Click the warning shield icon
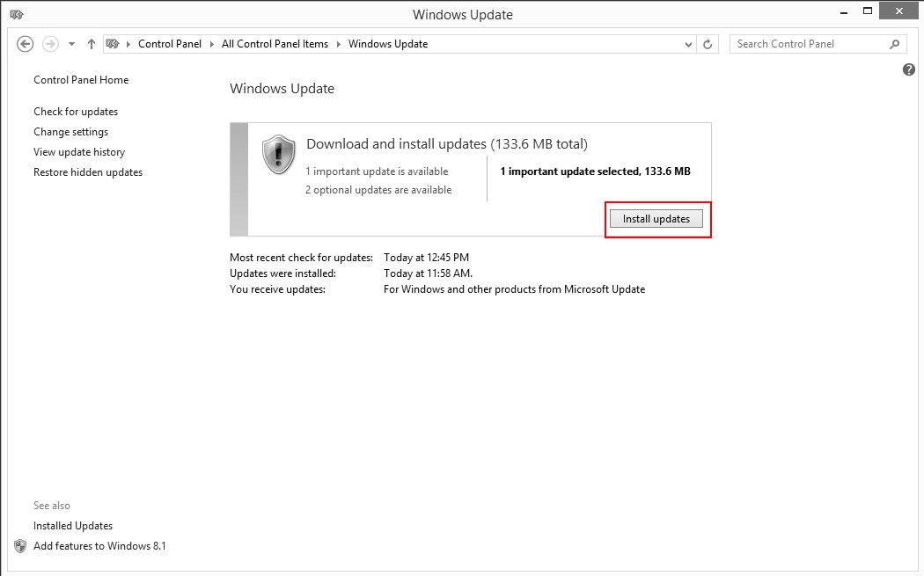The width and height of the screenshot is (924, 576). tap(278, 154)
